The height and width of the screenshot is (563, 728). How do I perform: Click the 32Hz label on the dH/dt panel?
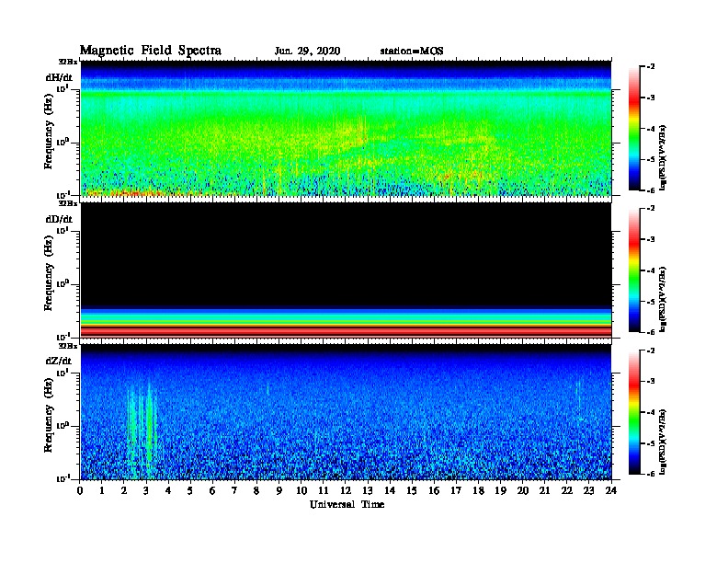click(x=67, y=62)
